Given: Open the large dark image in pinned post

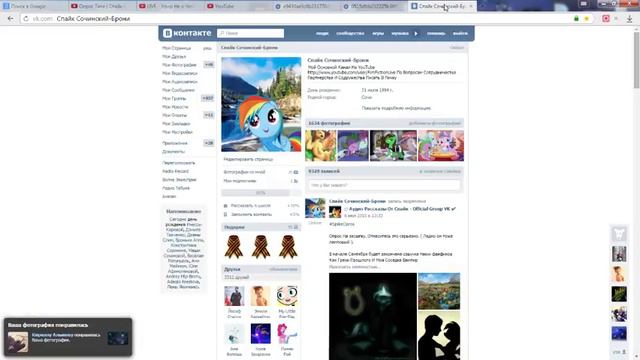Looking at the screenshot, I should (373, 316).
